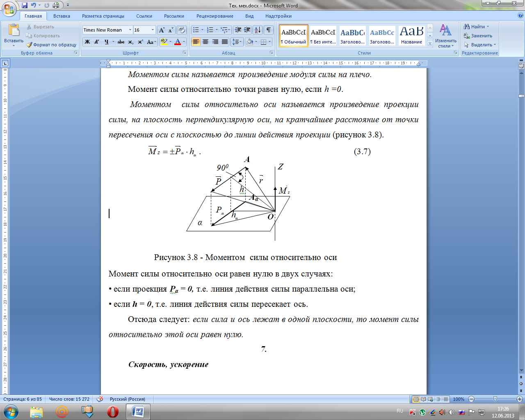This screenshot has height=420, width=525.
Task: Open the multilevel list dropdown
Action: point(225,30)
